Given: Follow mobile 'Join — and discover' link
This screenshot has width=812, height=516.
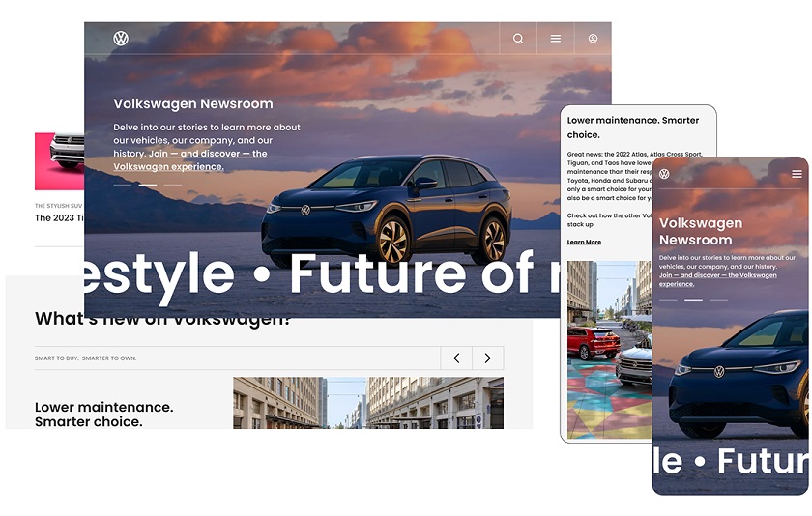Looking at the screenshot, I should 717,279.
